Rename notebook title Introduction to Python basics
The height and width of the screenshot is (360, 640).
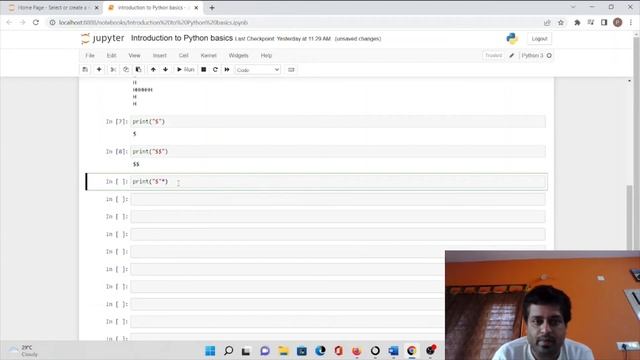(182, 38)
